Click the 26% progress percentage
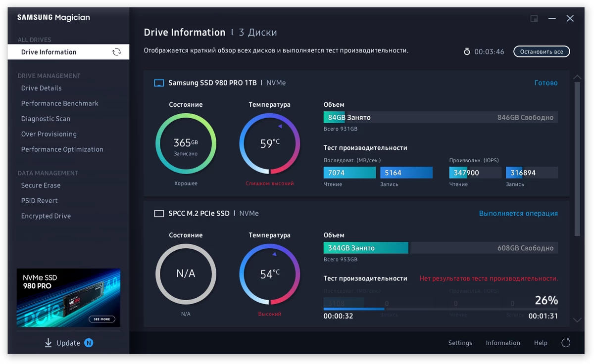The image size is (594, 364). [546, 300]
